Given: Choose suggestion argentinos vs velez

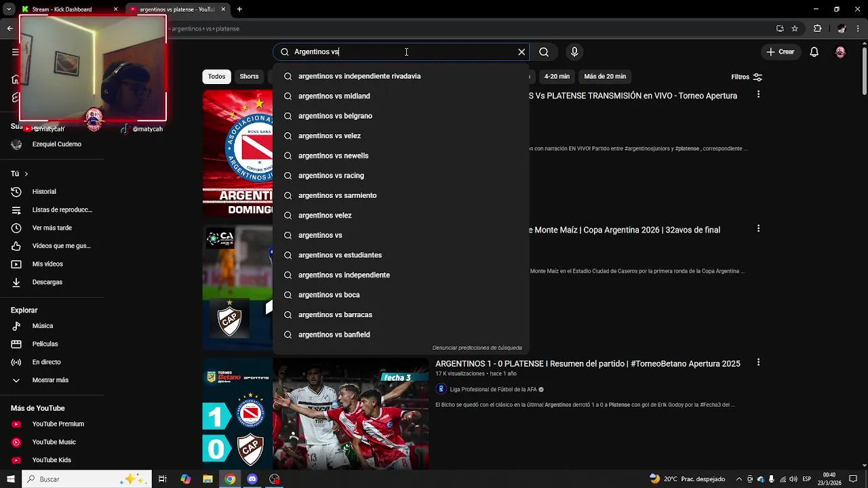Looking at the screenshot, I should [401, 136].
